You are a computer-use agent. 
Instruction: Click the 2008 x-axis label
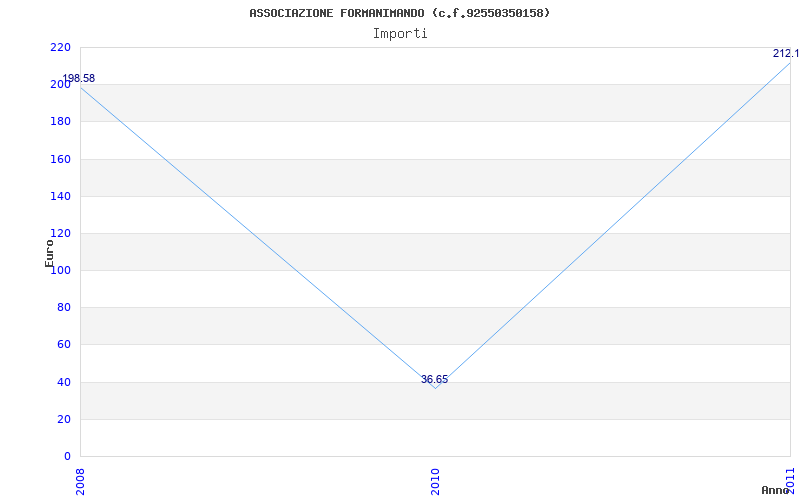[80, 482]
